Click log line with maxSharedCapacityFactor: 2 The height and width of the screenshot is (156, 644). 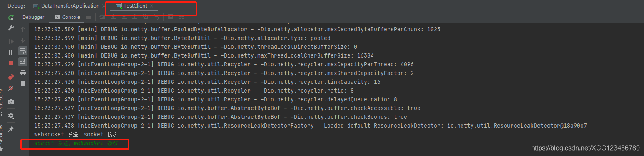[224, 73]
